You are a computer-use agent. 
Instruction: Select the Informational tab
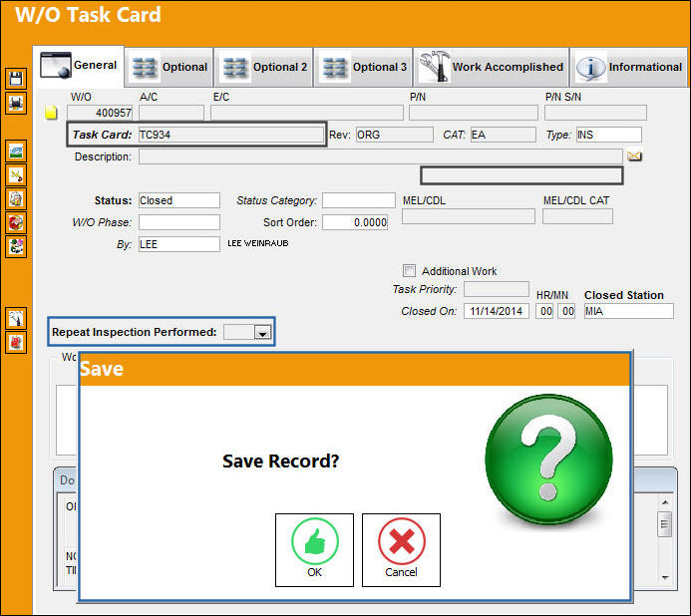tap(629, 67)
